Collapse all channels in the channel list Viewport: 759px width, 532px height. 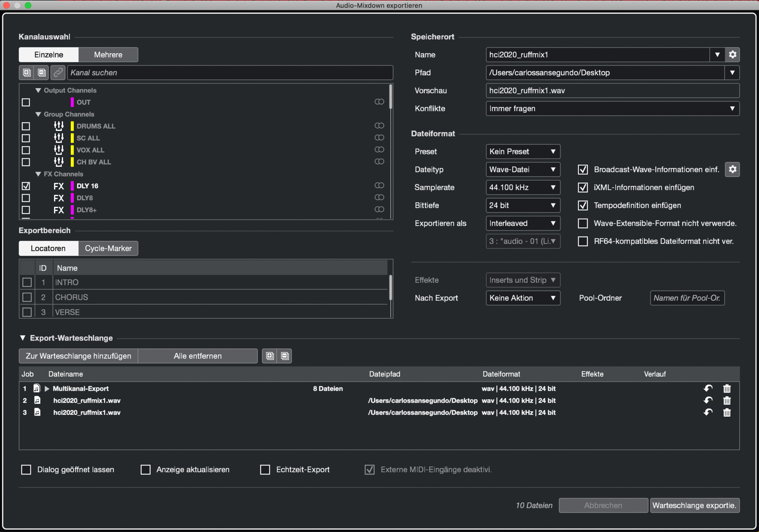point(41,73)
